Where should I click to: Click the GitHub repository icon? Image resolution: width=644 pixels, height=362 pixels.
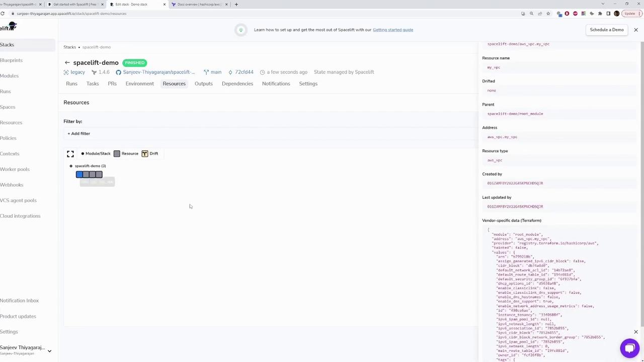click(x=118, y=72)
